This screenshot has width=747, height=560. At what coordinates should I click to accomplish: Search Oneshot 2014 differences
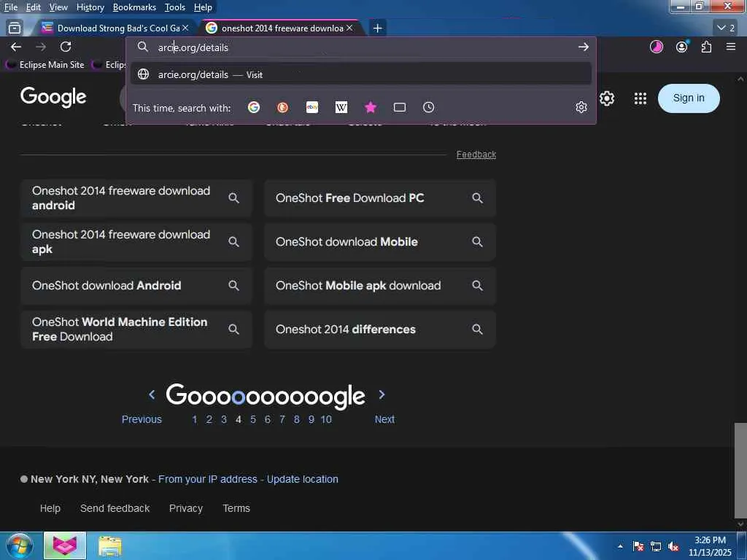379,330
